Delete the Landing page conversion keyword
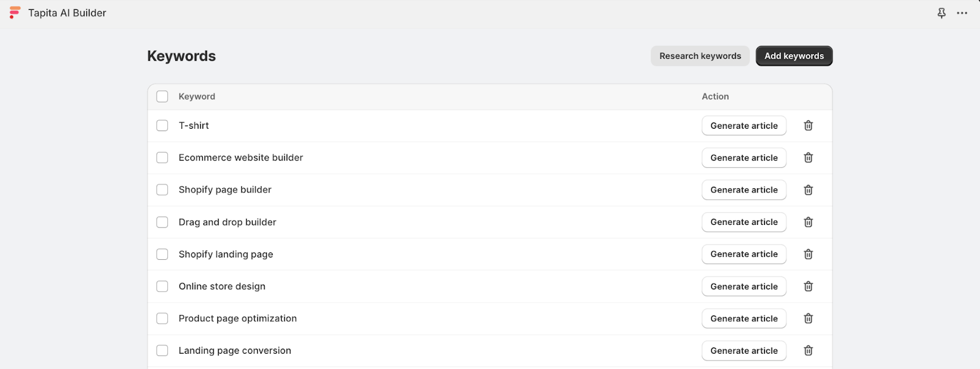The width and height of the screenshot is (980, 369). pos(808,351)
